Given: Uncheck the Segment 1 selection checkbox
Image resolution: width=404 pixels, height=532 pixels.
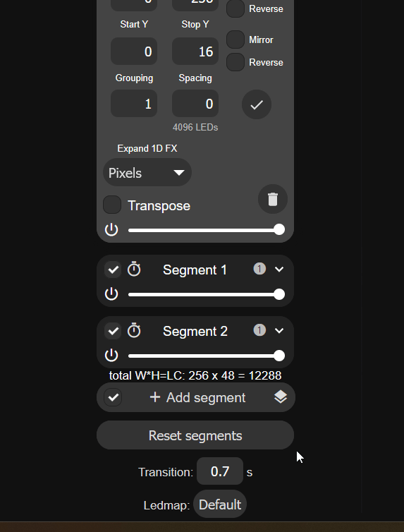Looking at the screenshot, I should [x=113, y=270].
